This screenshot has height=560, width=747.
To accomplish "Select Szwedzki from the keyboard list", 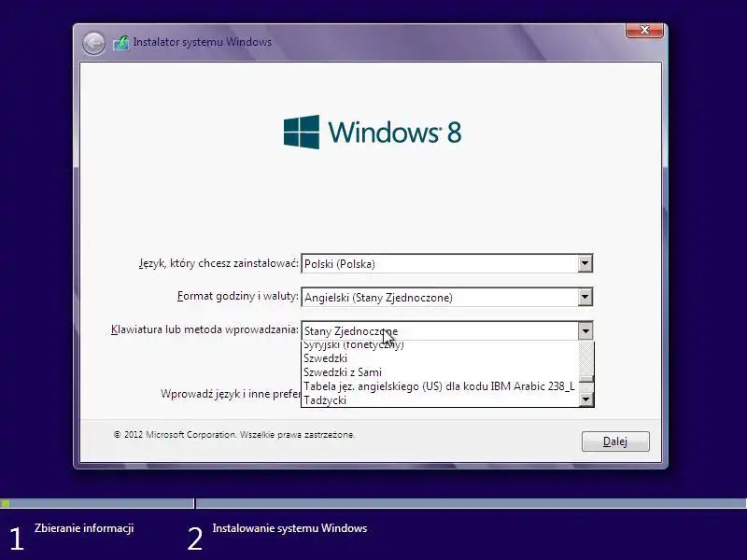I will tap(440, 358).
